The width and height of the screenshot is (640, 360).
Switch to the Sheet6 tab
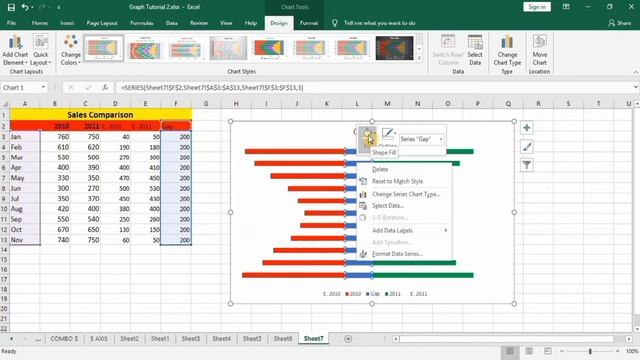[283, 339]
